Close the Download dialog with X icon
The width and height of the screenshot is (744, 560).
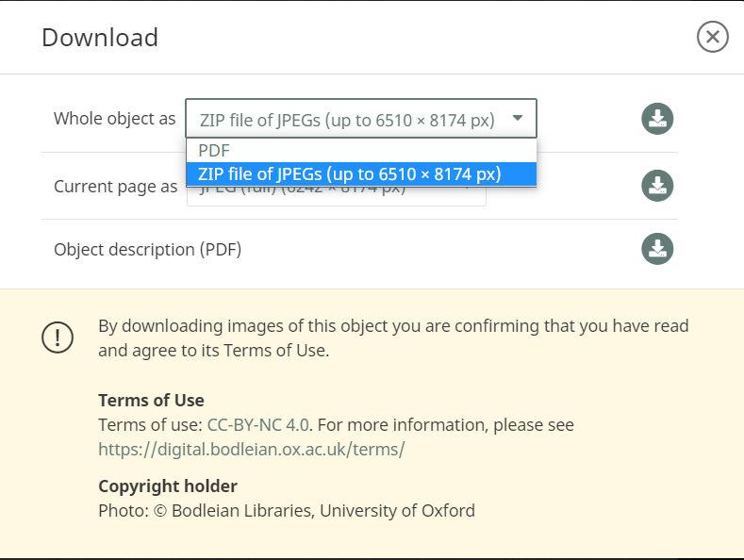click(x=712, y=37)
